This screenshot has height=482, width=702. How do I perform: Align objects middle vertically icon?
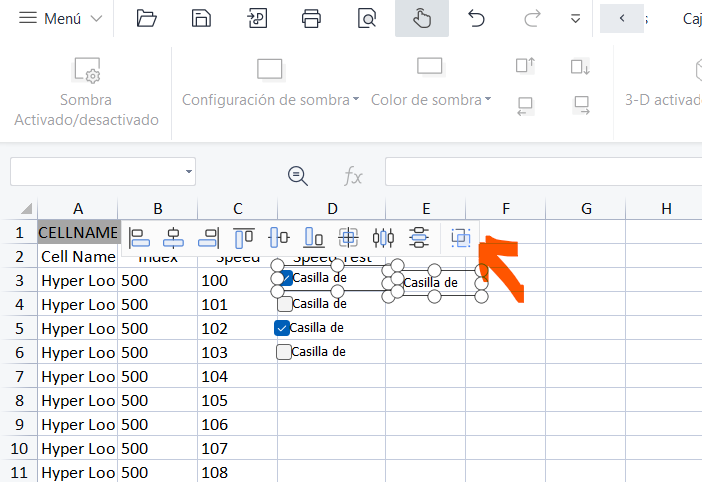point(278,238)
